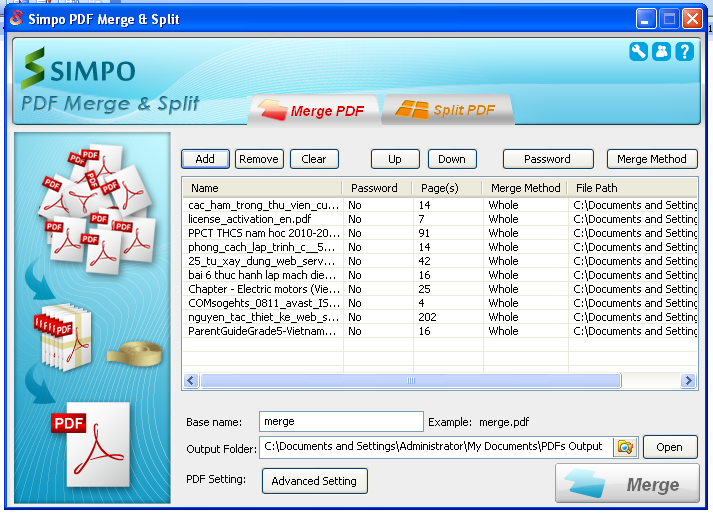This screenshot has height=515, width=713.
Task: Click the horizontal scrollbar thumb
Action: (x=411, y=380)
